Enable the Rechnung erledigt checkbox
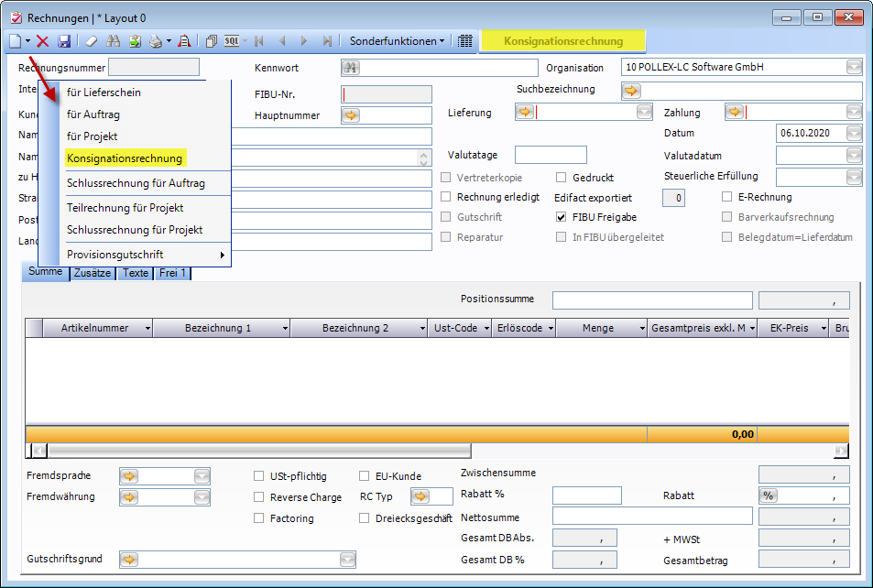Screen dimensions: 873x588 coord(447,197)
